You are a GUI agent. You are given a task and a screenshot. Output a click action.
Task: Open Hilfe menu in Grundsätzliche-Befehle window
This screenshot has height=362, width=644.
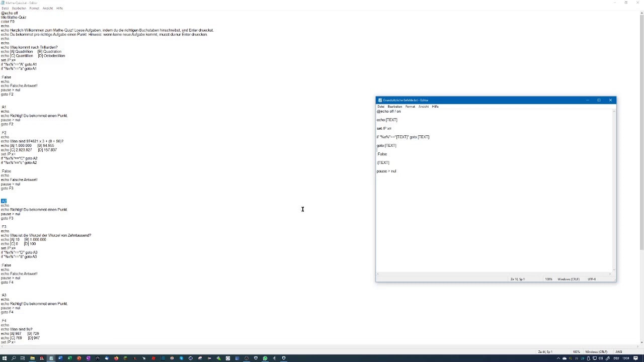click(435, 107)
